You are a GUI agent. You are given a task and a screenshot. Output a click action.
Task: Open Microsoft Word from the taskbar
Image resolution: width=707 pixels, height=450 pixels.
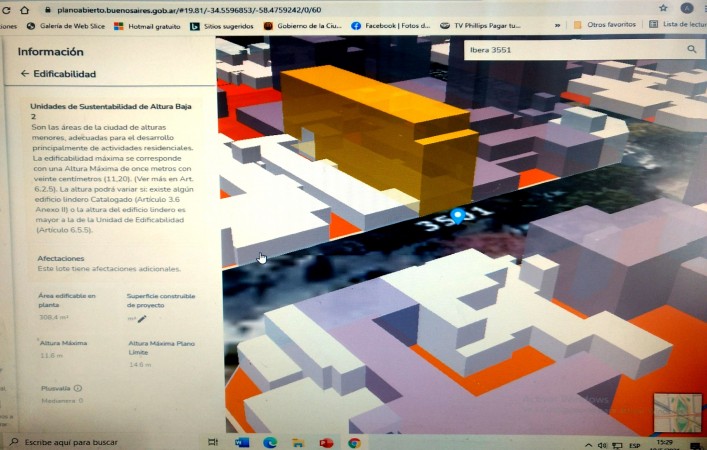pos(242,442)
